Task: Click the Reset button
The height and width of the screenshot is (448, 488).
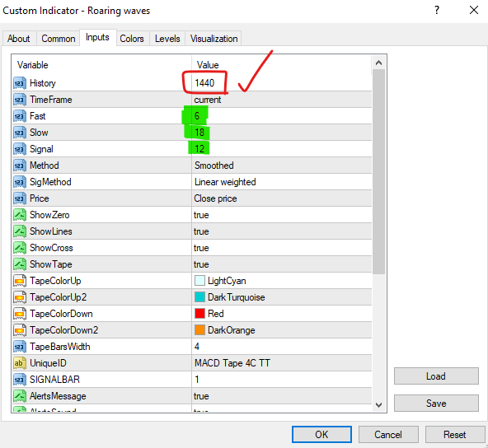Action: pyautogui.click(x=455, y=434)
